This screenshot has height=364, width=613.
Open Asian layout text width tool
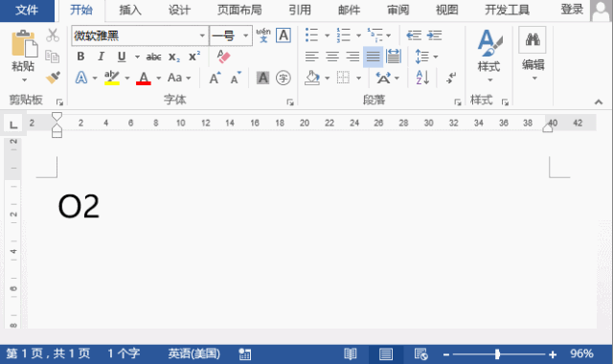[x=383, y=78]
